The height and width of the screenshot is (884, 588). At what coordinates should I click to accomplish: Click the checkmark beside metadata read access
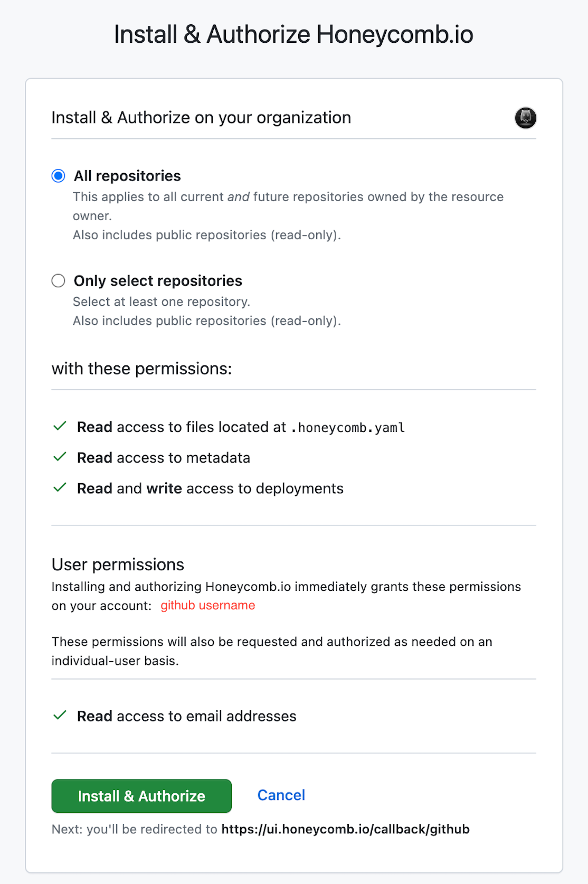59,457
